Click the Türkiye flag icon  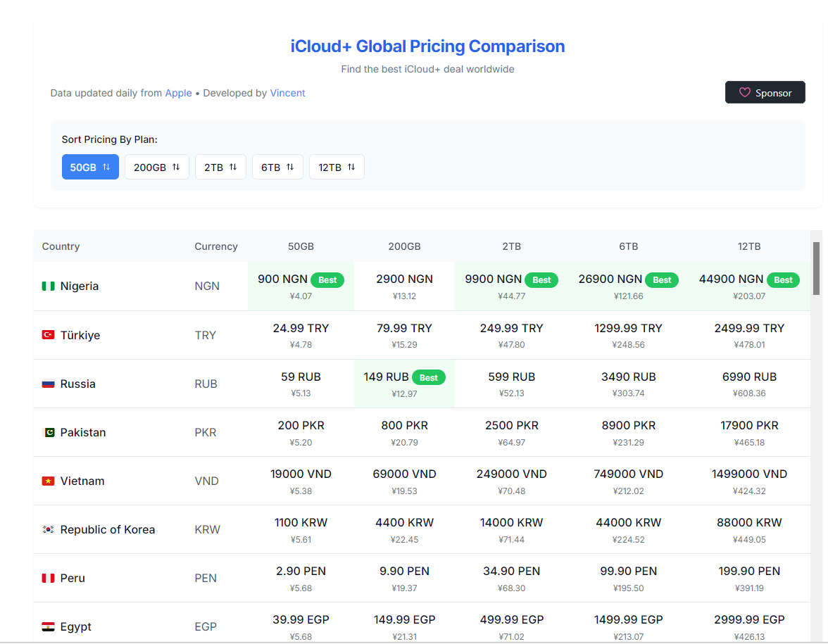tap(48, 335)
